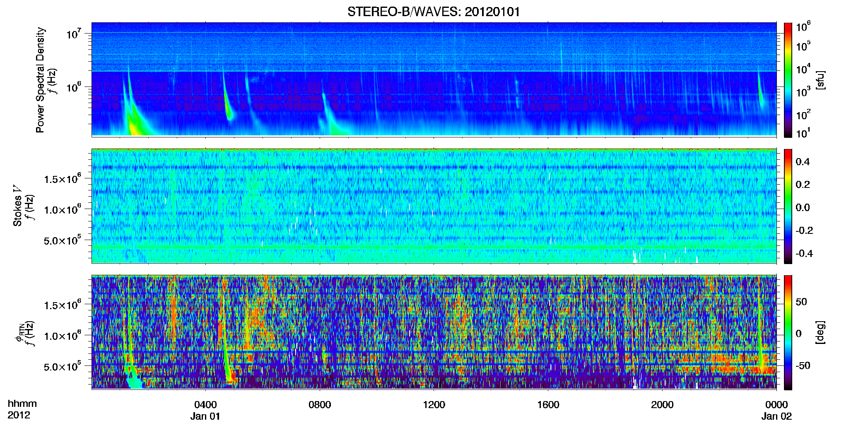The image size is (868, 447).
Task: Click the 0400 time axis label
Action: click(x=205, y=405)
